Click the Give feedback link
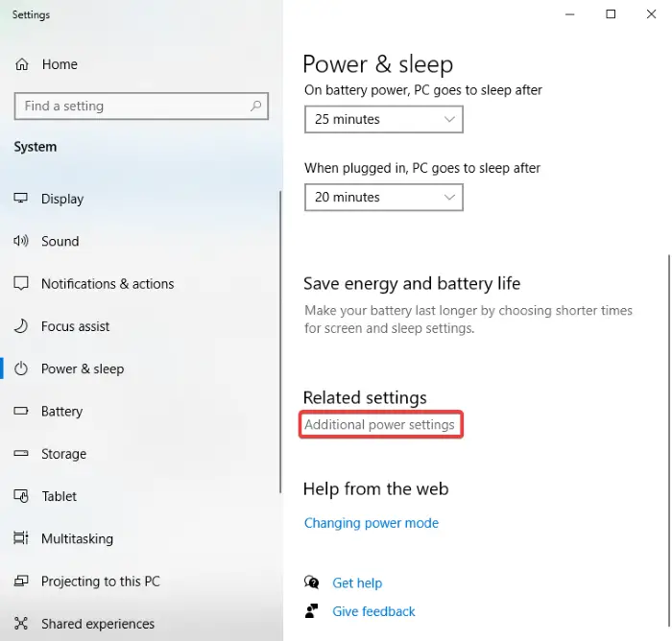 click(373, 611)
